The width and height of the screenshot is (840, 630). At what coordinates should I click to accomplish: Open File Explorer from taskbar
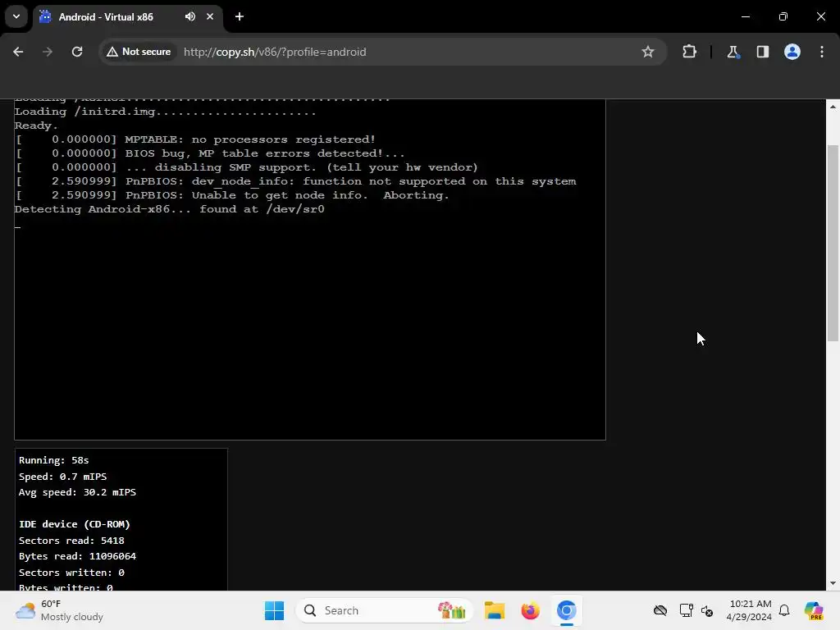point(495,610)
